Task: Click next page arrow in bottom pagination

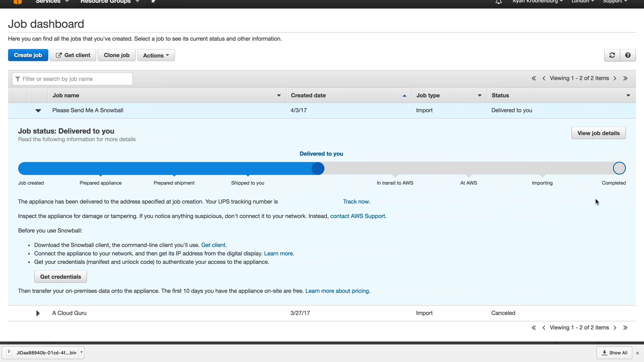Action: click(615, 328)
